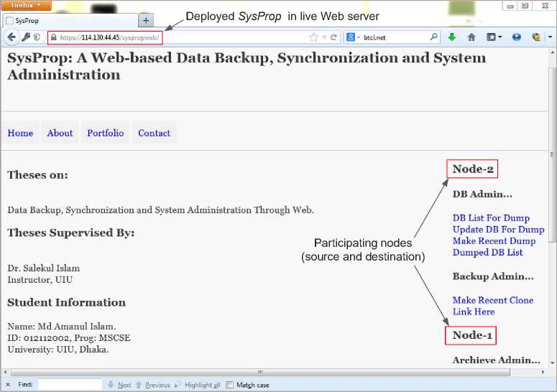557x392 pixels.
Task: Open a new tab with the plus button
Action: [x=145, y=20]
